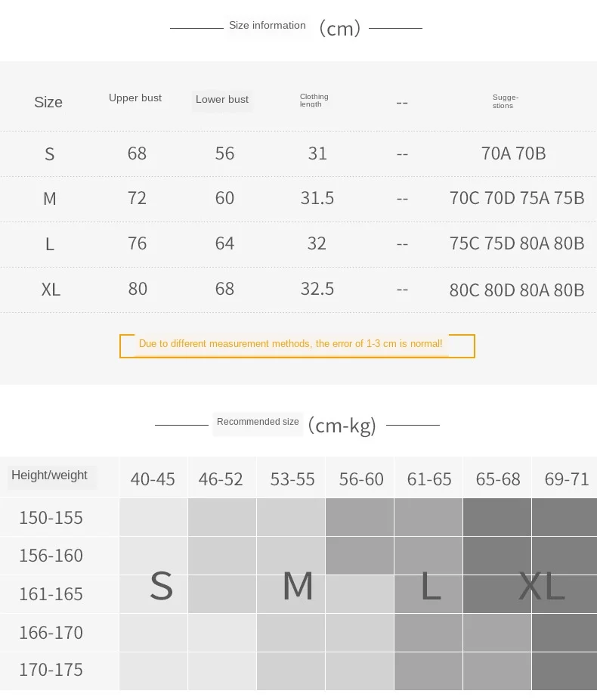
Task: Click the 'Suggestions' column header
Action: pos(505,101)
